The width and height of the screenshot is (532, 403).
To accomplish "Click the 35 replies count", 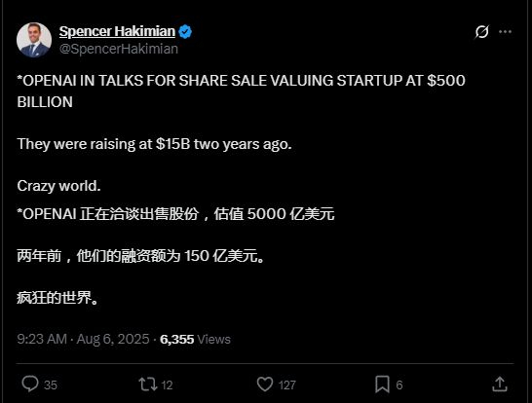I will click(x=51, y=385).
